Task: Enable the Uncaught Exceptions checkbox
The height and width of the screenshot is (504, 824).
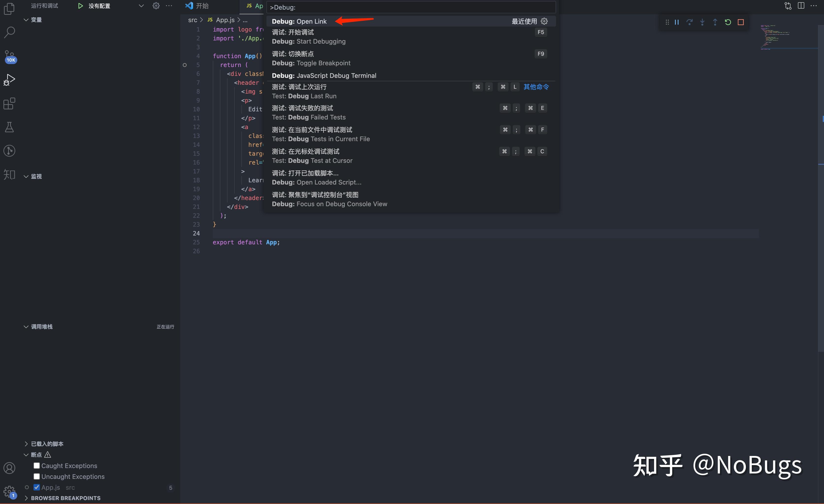Action: coord(36,476)
